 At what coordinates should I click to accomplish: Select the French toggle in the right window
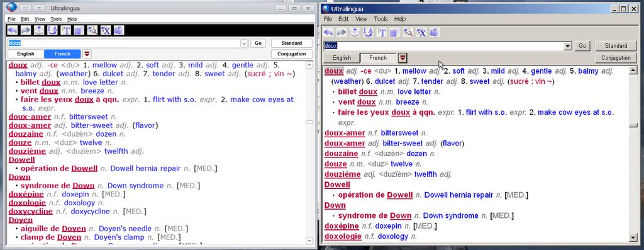pyautogui.click(x=378, y=58)
